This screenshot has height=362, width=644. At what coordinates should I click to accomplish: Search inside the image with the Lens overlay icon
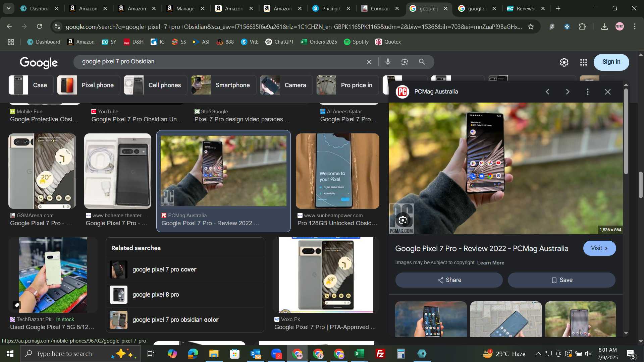pos(403,220)
